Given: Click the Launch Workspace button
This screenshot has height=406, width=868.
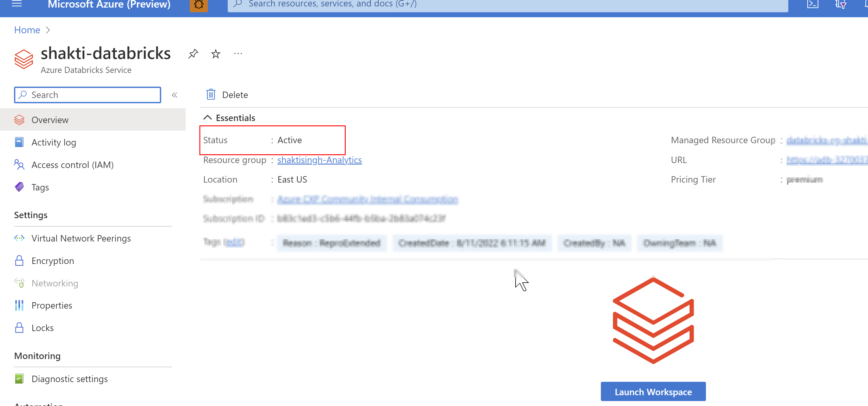Looking at the screenshot, I should 653,391.
